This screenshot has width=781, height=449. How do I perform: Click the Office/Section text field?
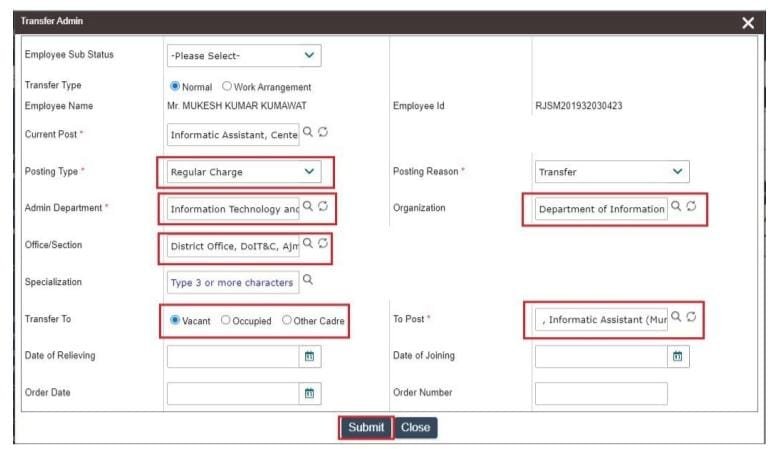click(233, 246)
